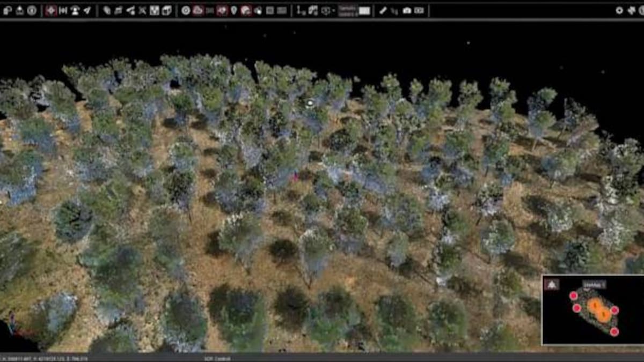
Task: Click the point-to-point distance icon
Action: (x=395, y=10)
